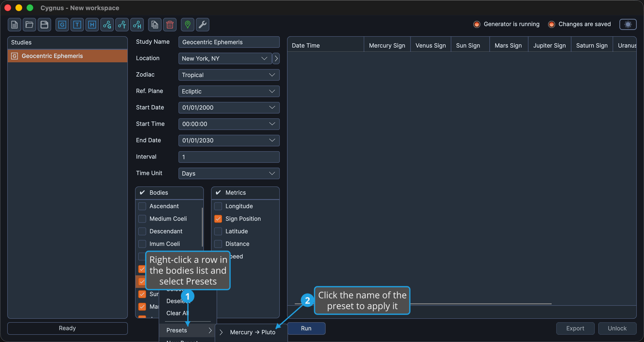The width and height of the screenshot is (644, 342).
Task: Open the End Date picker
Action: pos(229,141)
